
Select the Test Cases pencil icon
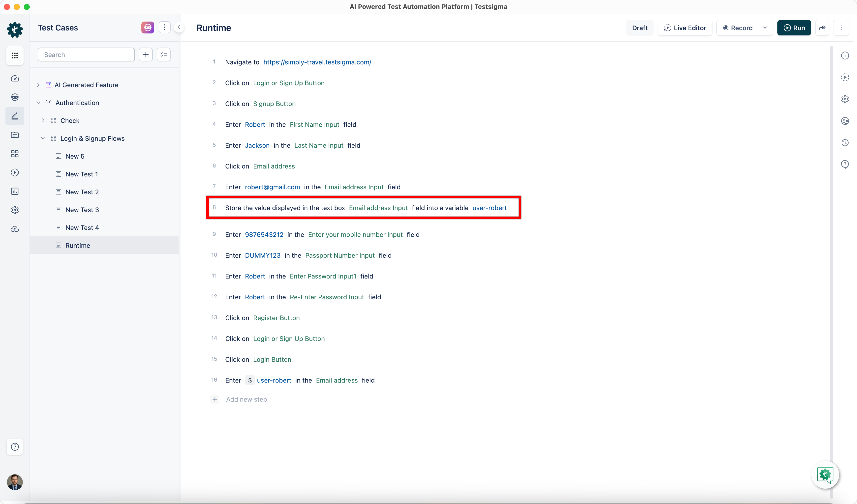click(x=15, y=116)
